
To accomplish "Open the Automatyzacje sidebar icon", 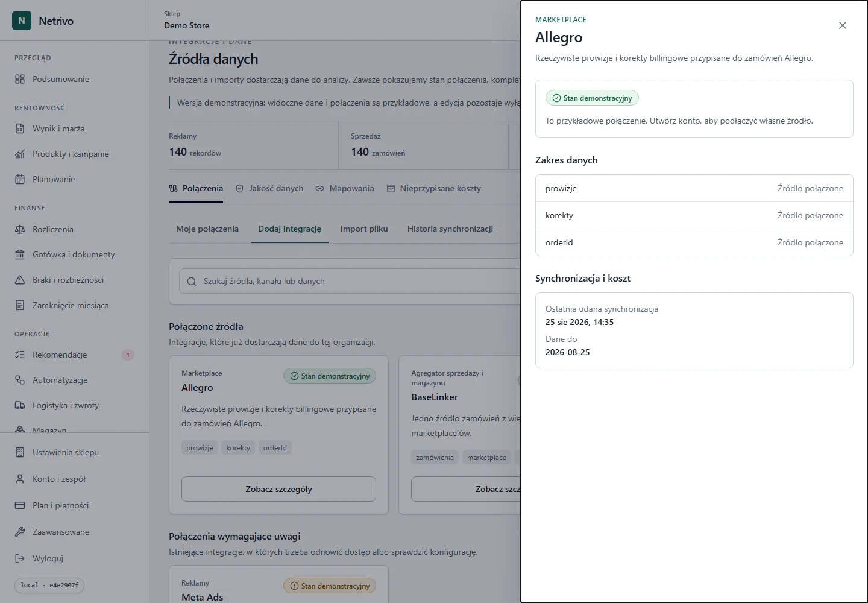I will pos(20,380).
